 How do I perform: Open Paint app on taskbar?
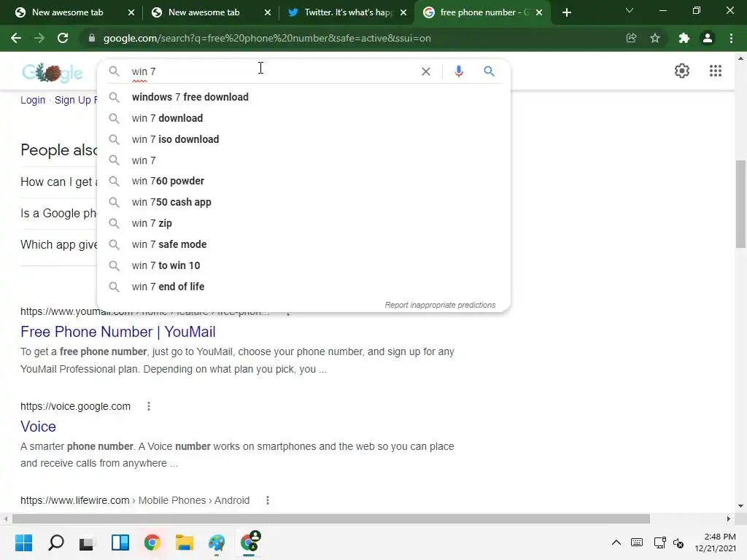click(x=217, y=542)
